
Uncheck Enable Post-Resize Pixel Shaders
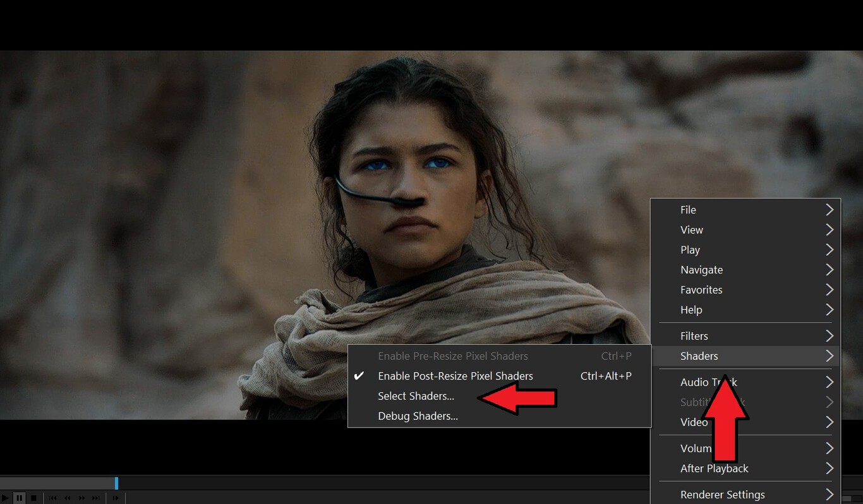[455, 376]
